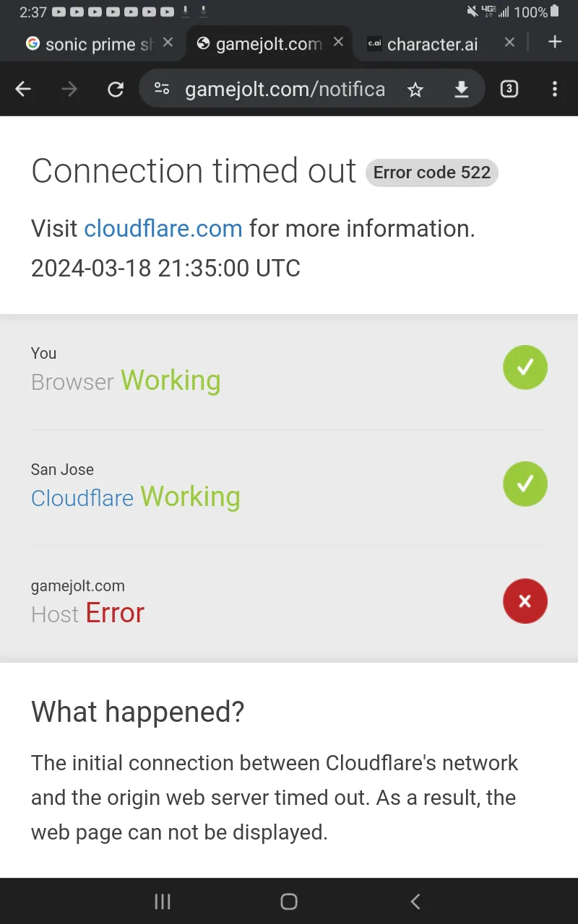Open a new tab with plus icon
The width and height of the screenshot is (578, 924).
(x=555, y=42)
